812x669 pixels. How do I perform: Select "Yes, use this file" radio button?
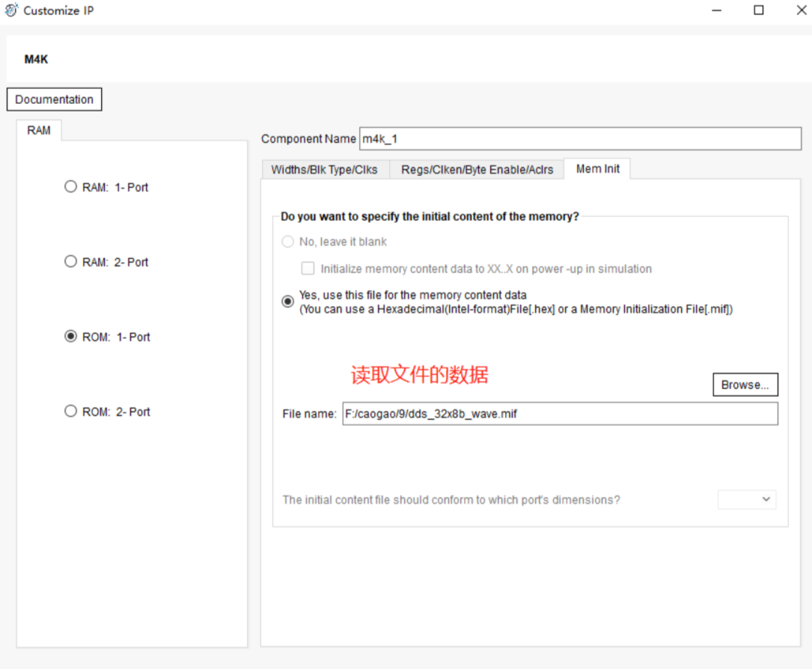pyautogui.click(x=287, y=302)
